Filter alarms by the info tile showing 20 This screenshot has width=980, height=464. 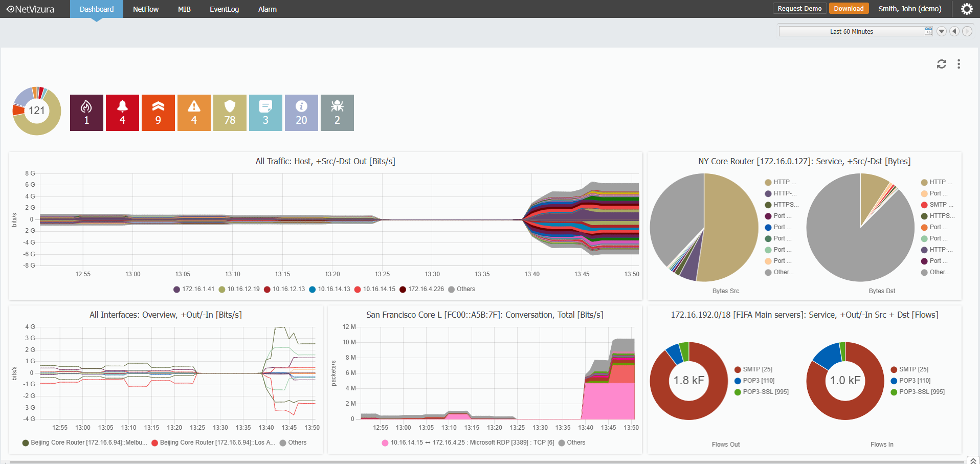[301, 113]
